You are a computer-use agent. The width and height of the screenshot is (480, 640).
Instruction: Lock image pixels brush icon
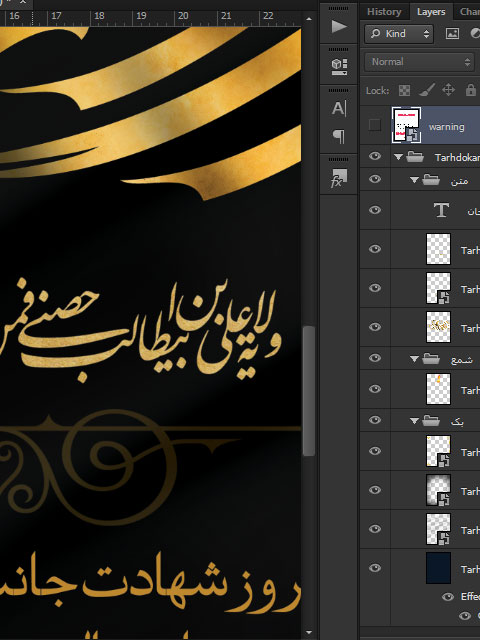(427, 90)
